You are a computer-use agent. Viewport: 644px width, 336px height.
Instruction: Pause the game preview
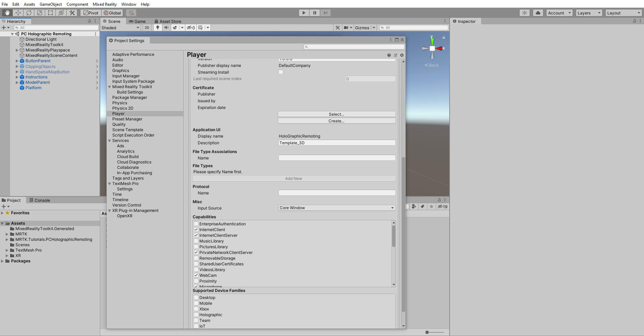315,13
